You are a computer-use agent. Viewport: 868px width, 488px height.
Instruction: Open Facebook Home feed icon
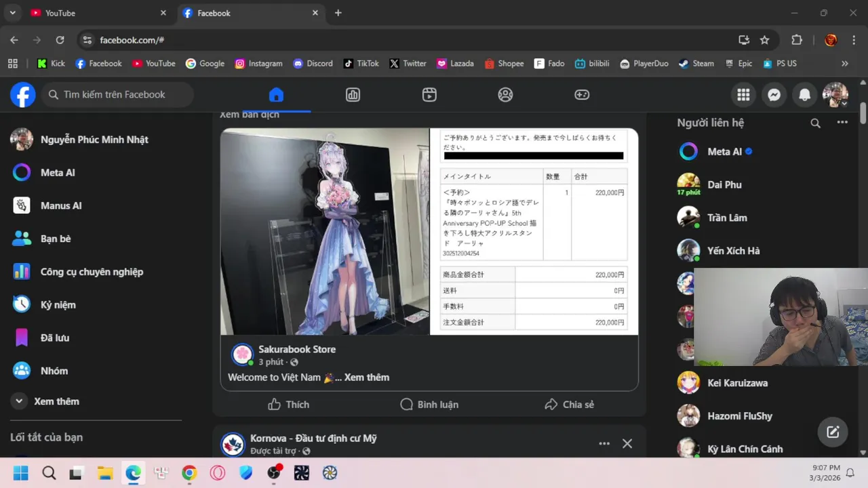[276, 95]
